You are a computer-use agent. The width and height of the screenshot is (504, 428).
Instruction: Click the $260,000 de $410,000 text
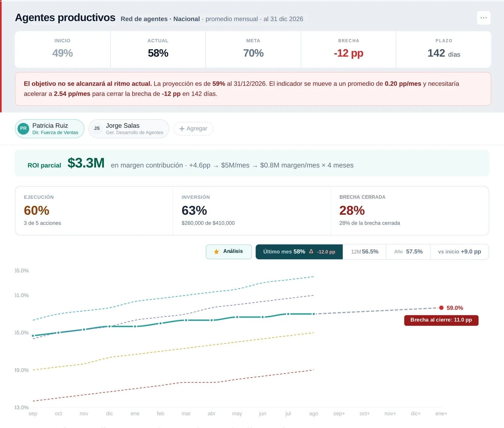point(208,223)
